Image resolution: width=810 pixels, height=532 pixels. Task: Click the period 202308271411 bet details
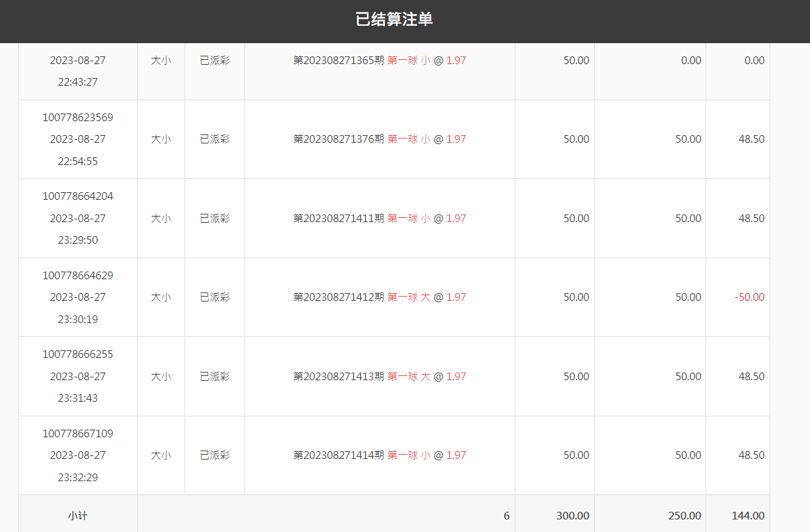pos(380,219)
